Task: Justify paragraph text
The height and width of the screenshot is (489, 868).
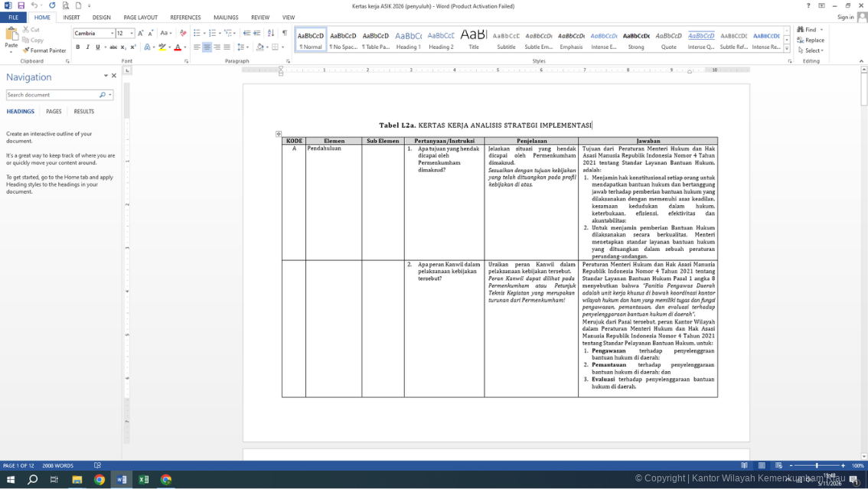Action: click(x=227, y=47)
